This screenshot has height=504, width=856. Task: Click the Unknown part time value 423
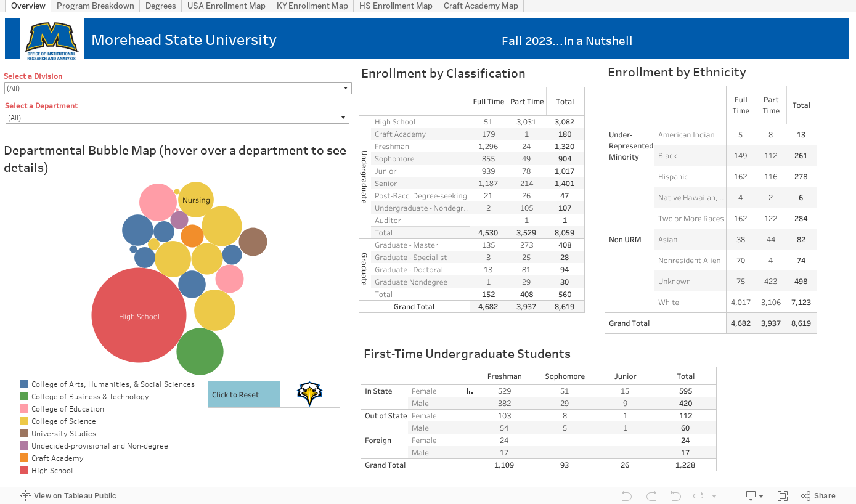pyautogui.click(x=771, y=282)
